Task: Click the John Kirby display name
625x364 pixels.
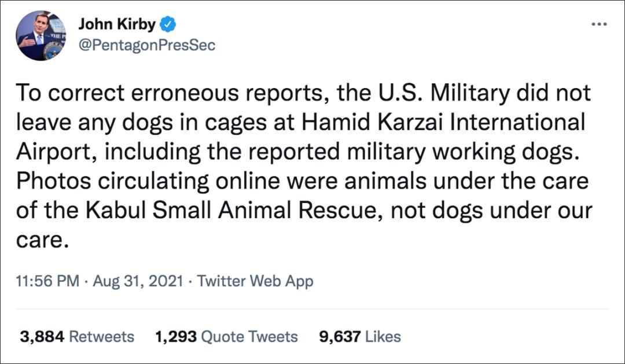Action: [117, 25]
